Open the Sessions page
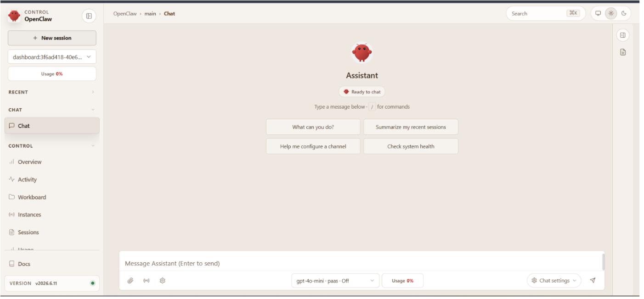This screenshot has height=299, width=644. pyautogui.click(x=52, y=232)
